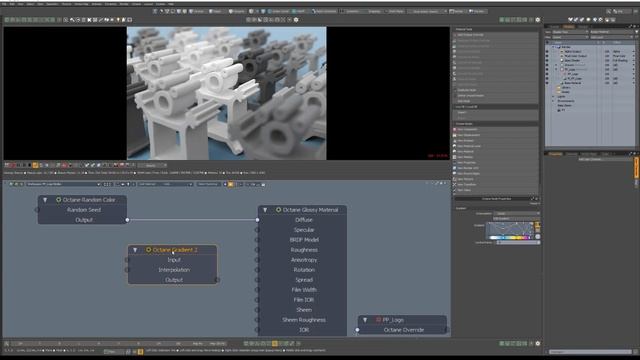This screenshot has height=360, width=640.
Task: Click the orange vertical tab on the right edge
Action: point(636,168)
